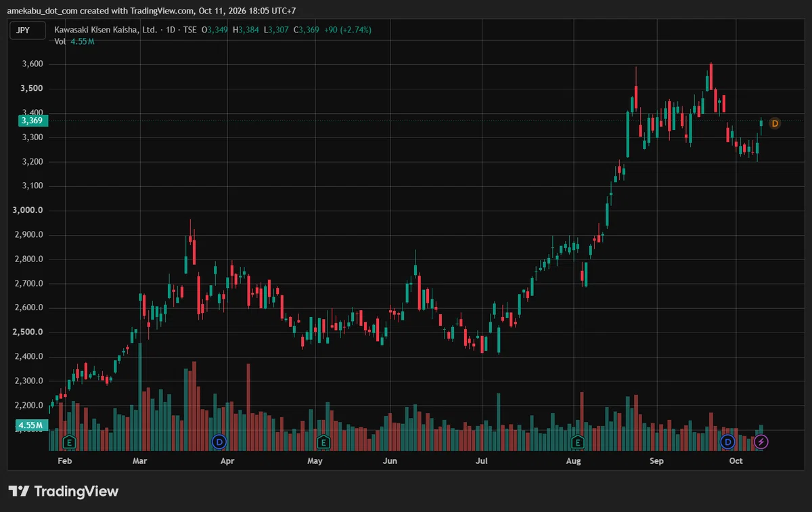The image size is (812, 512).
Task: Open the dividend D marker in late March
Action: [219, 442]
